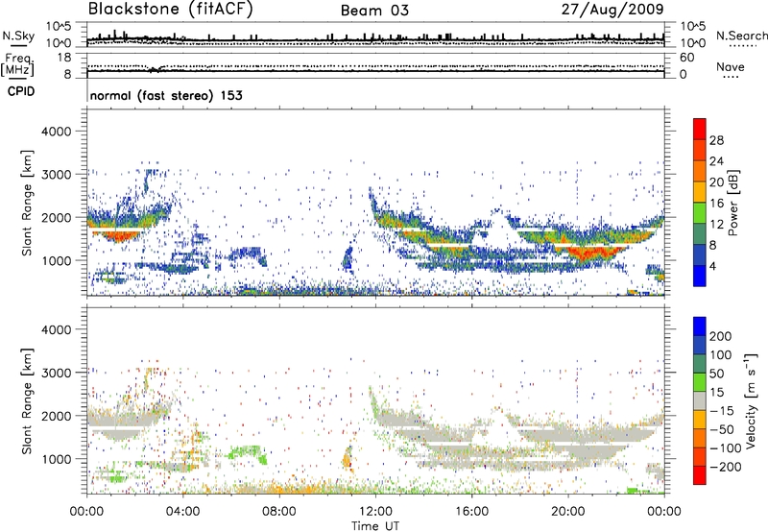Click the '20:00' time axis tick label
This screenshot has height=532, width=768.
(567, 512)
